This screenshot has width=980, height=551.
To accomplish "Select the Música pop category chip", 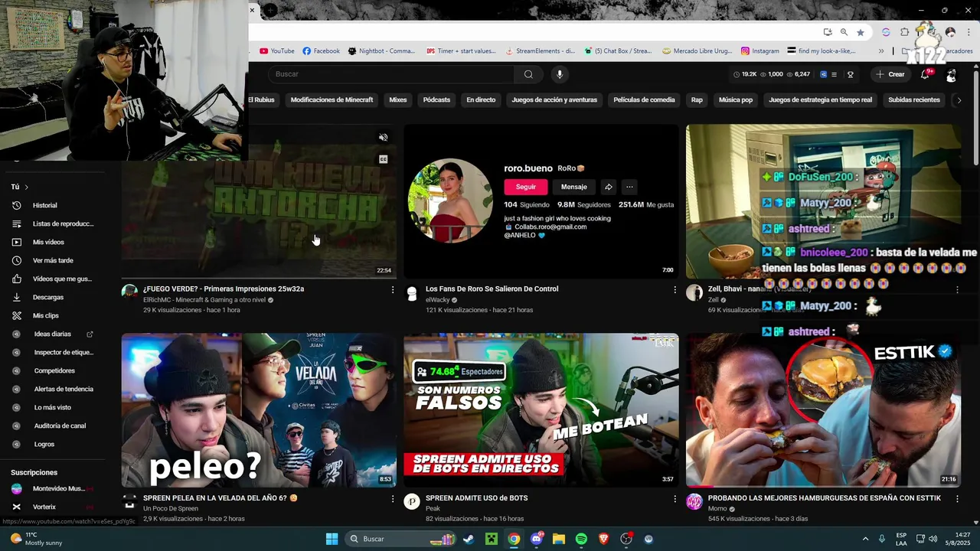I will [x=736, y=99].
